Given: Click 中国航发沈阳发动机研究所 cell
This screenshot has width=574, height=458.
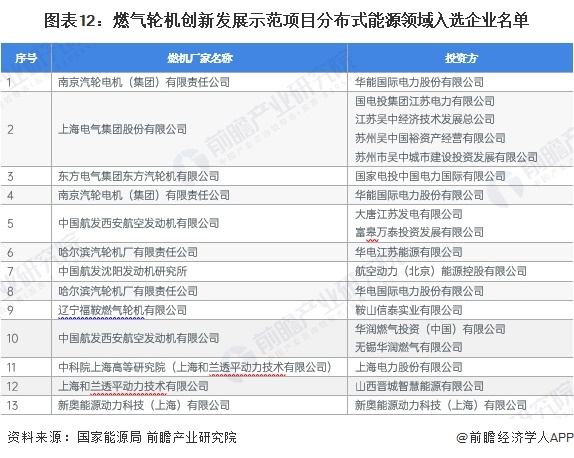Looking at the screenshot, I should coord(200,271).
